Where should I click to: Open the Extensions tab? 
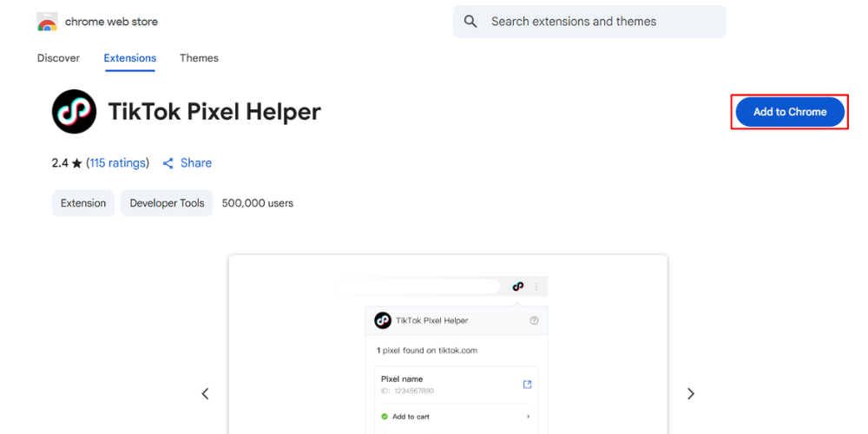click(130, 58)
